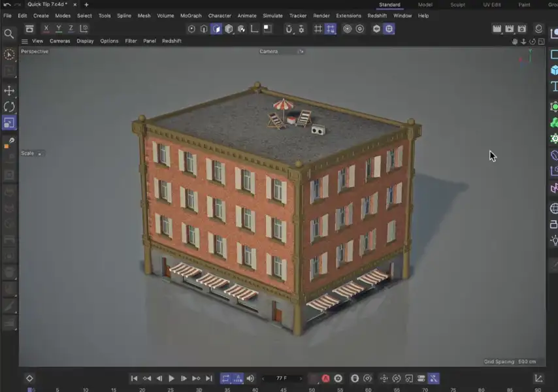This screenshot has width=558, height=392.
Task: Toggle Z axis lock
Action: pyautogui.click(x=71, y=29)
